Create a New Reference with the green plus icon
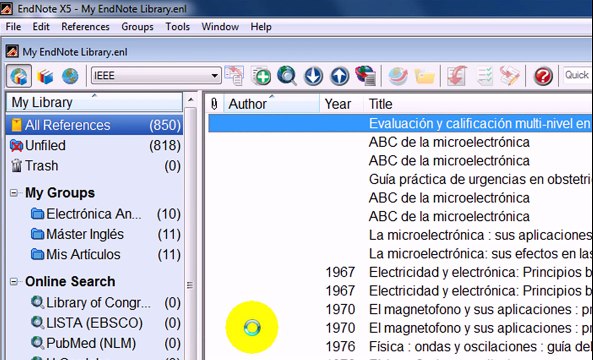 pyautogui.click(x=261, y=76)
